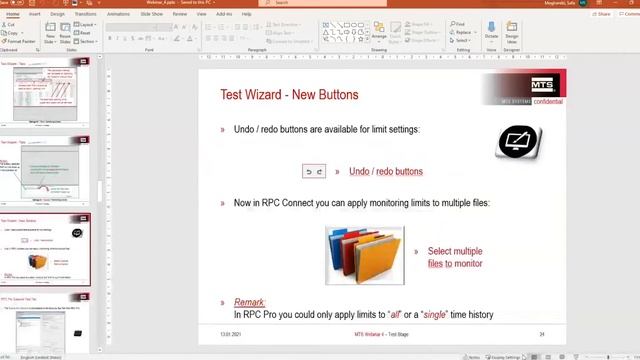Increase font size
This screenshot has height=360, width=640.
point(176,27)
